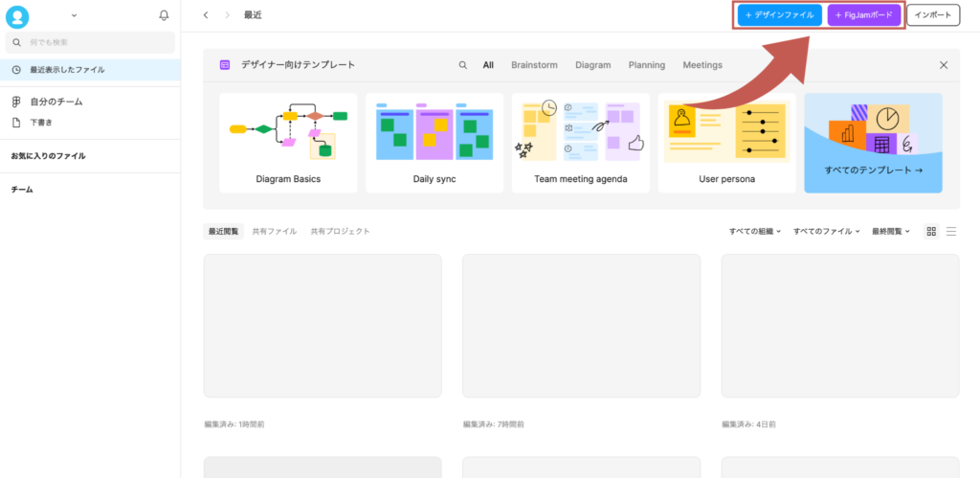The height and width of the screenshot is (478, 980).
Task: Open the すべての組織 filter dropdown
Action: [x=754, y=231]
